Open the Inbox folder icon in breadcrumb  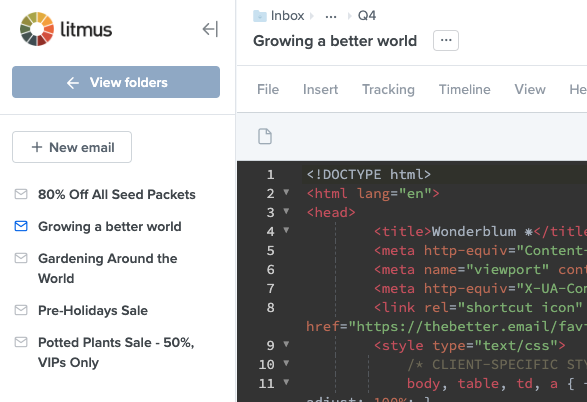point(259,16)
